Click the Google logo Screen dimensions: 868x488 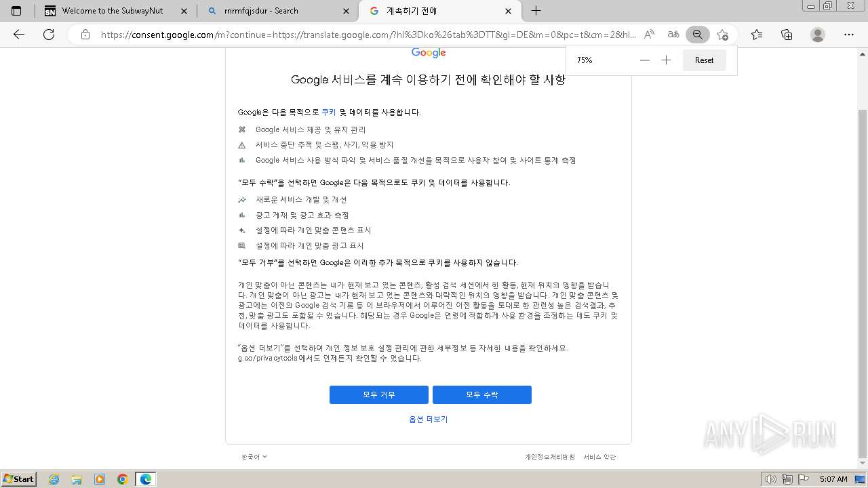(x=429, y=53)
